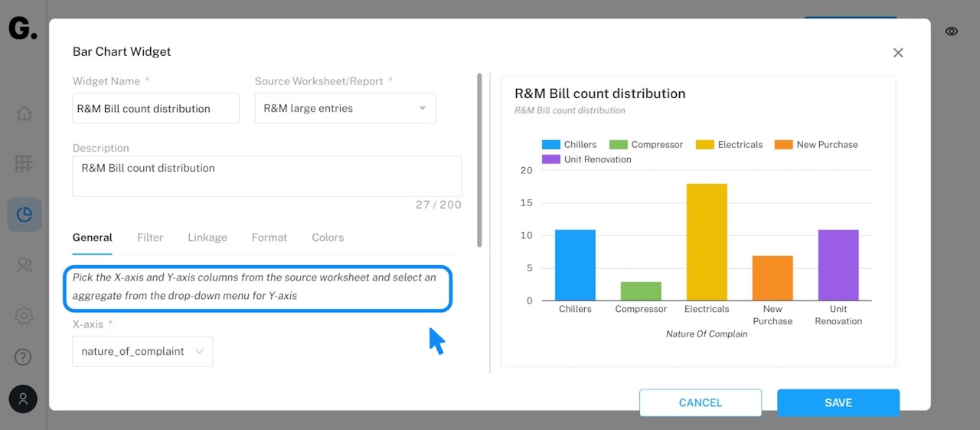Click the G. logo in top left
Screen dimensions: 980x430
[22, 29]
